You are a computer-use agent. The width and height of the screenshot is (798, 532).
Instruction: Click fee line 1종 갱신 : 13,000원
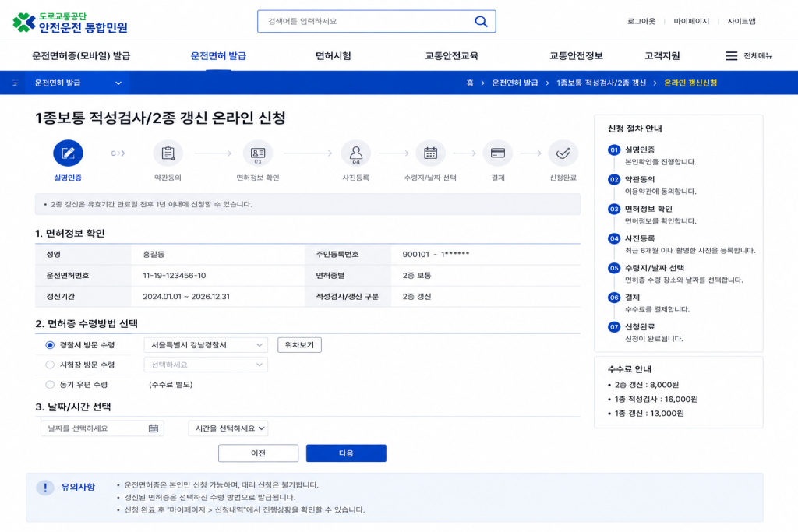tap(649, 414)
